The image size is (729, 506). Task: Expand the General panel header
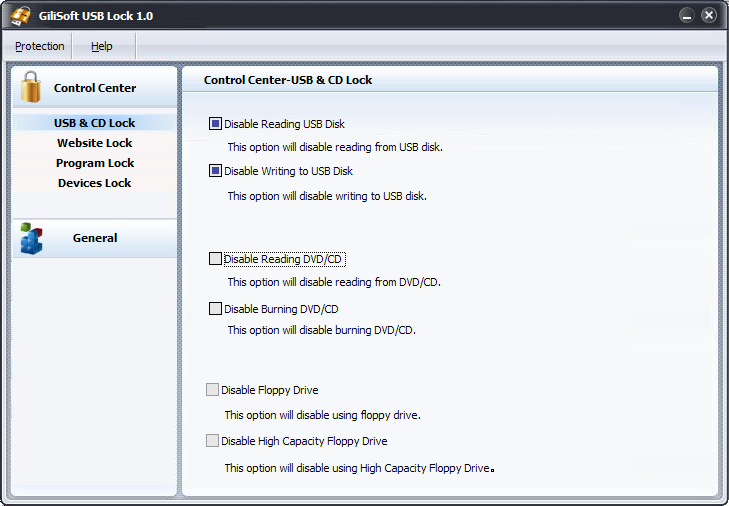[94, 238]
